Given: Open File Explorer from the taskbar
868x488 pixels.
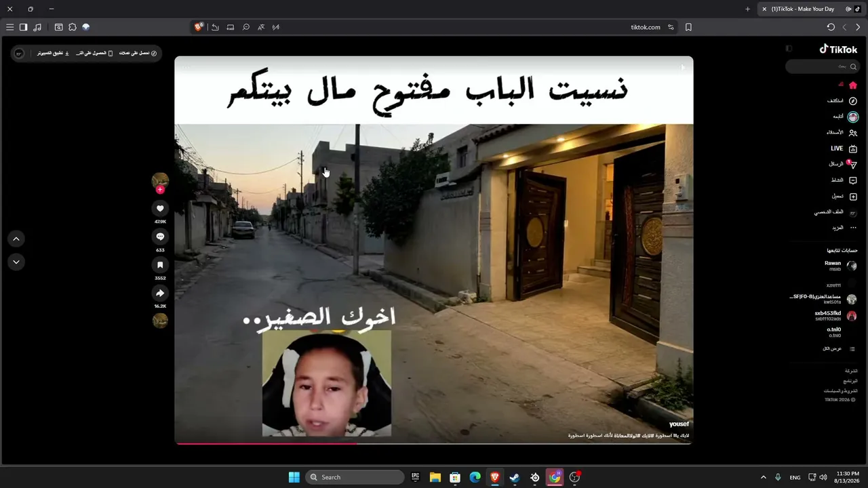Looking at the screenshot, I should click(435, 477).
